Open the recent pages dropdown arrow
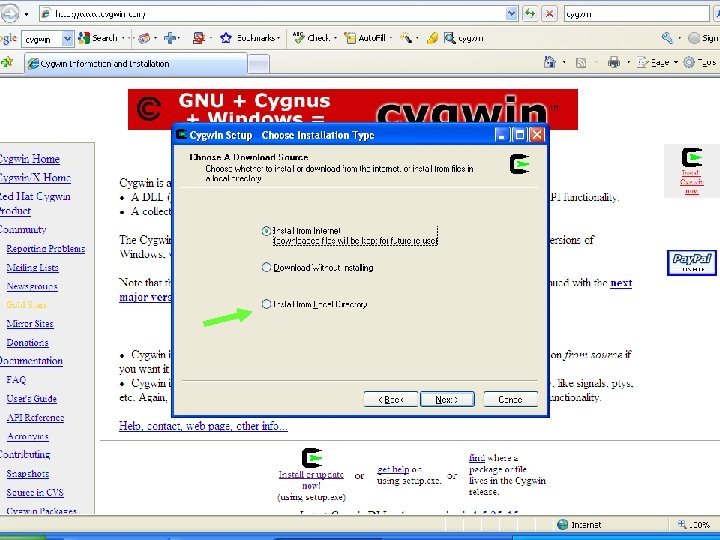The image size is (720, 540). (27, 14)
